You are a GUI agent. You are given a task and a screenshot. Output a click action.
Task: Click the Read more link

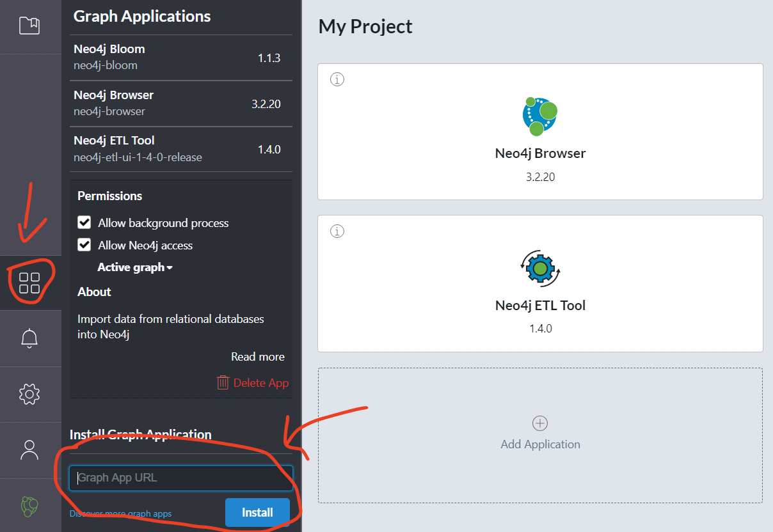257,356
